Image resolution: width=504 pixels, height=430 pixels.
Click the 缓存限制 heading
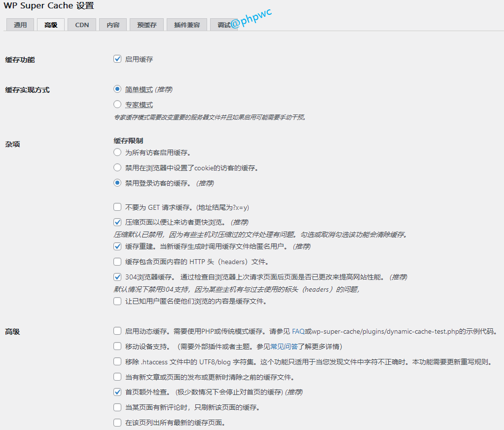point(128,141)
